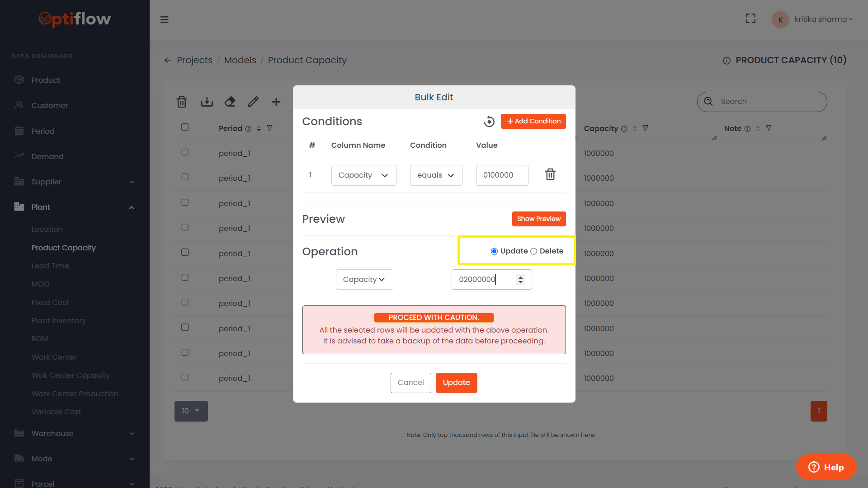Click the Show Preview button

pos(538,219)
